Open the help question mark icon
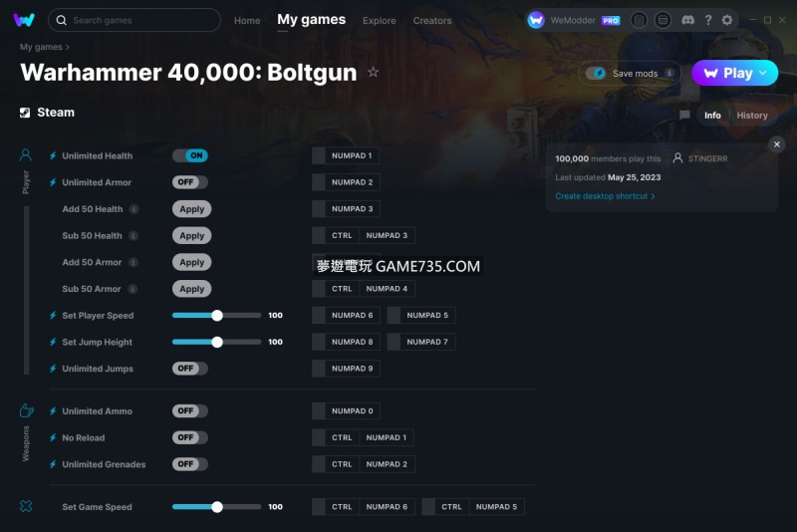Image resolution: width=797 pixels, height=532 pixels. 708,20
